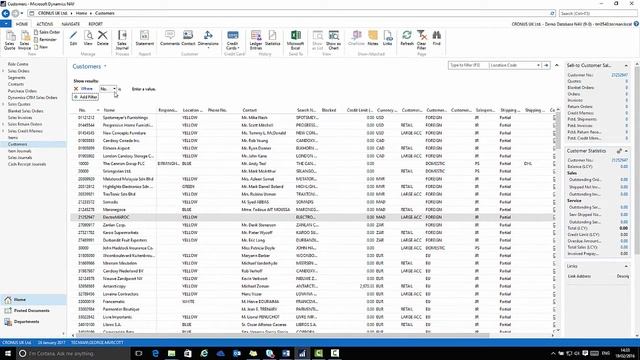Open Credit Cards ribbon dropdown
This screenshot has width=640, height=360.
pyautogui.click(x=232, y=40)
